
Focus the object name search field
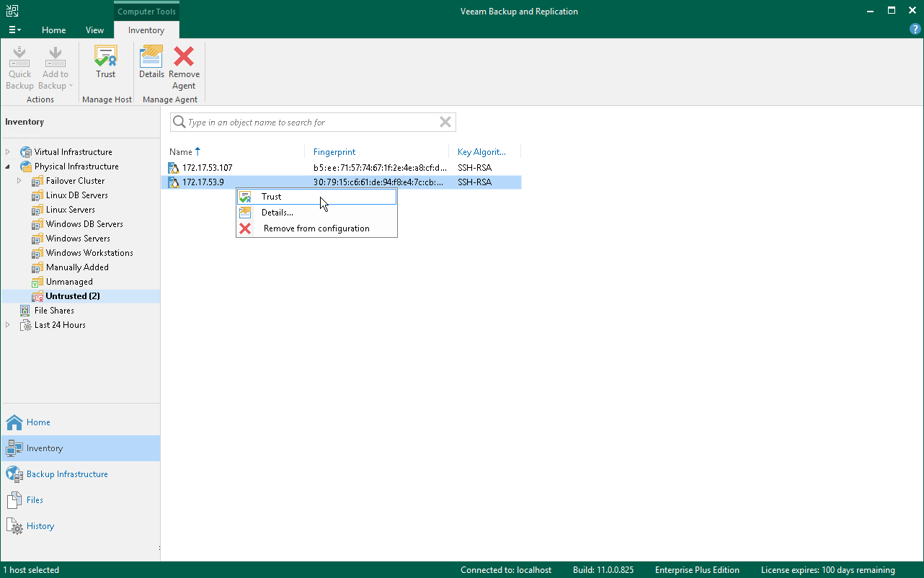(312, 123)
